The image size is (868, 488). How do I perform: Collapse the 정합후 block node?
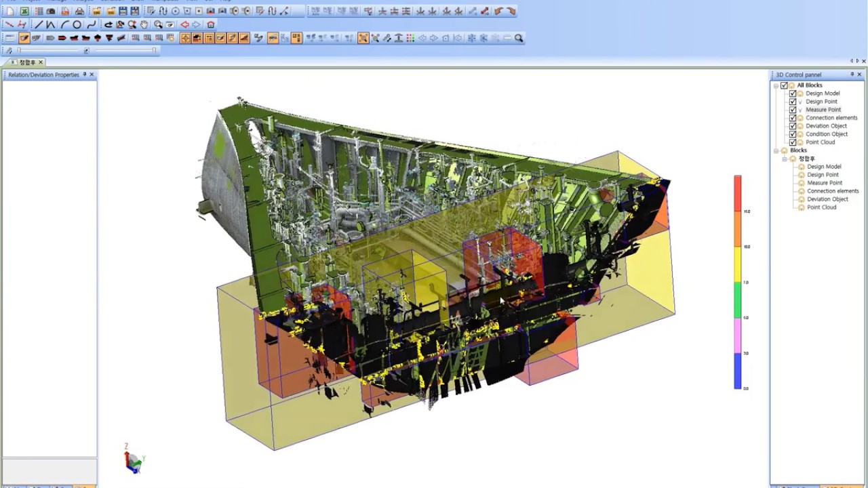[784, 159]
